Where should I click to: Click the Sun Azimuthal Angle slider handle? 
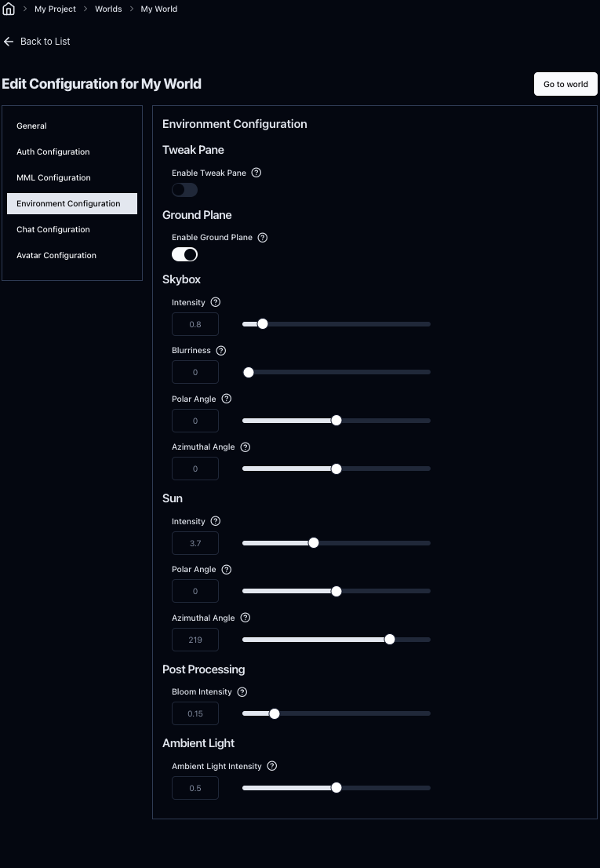tap(390, 640)
